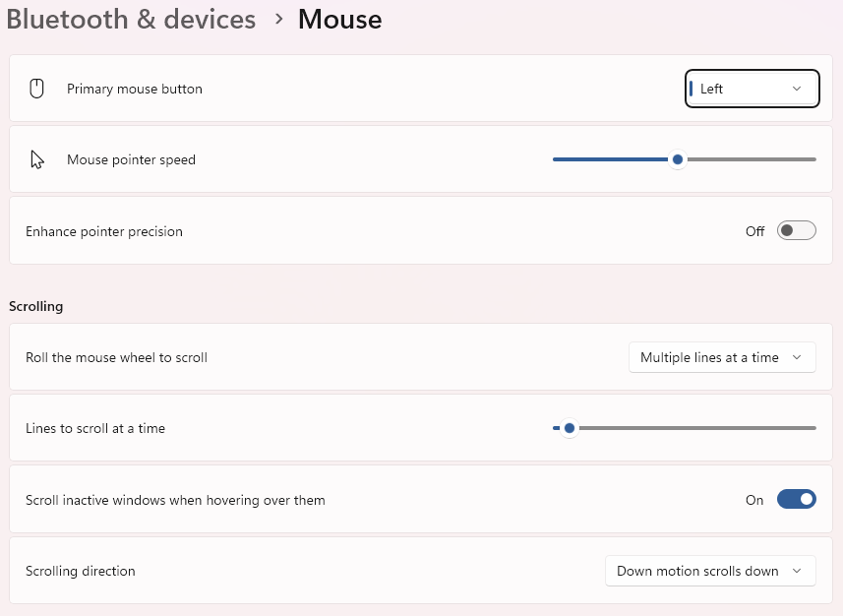The image size is (843, 616).
Task: Click the right end of the pointer speed track
Action: (813, 159)
